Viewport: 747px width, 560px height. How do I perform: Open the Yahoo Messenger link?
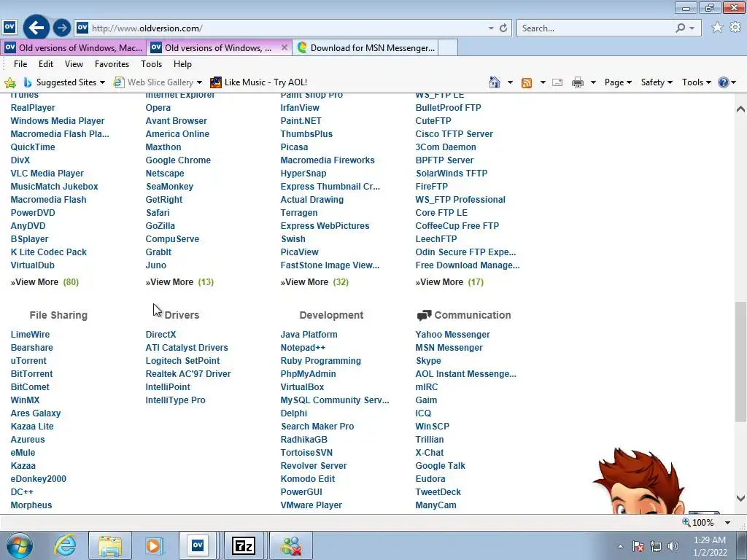(x=452, y=334)
